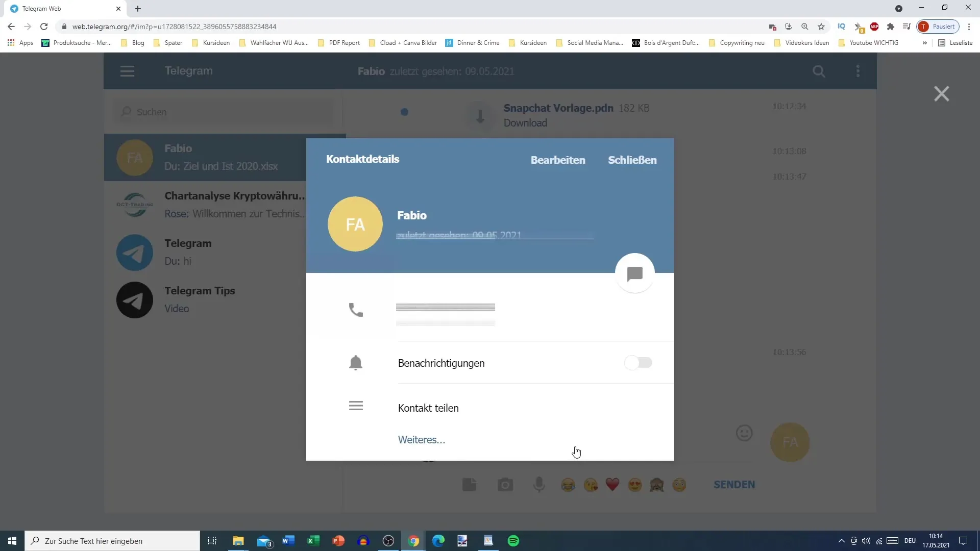The image size is (980, 551).
Task: Click the bell icon next to Benachrichtigungen
Action: tap(356, 363)
